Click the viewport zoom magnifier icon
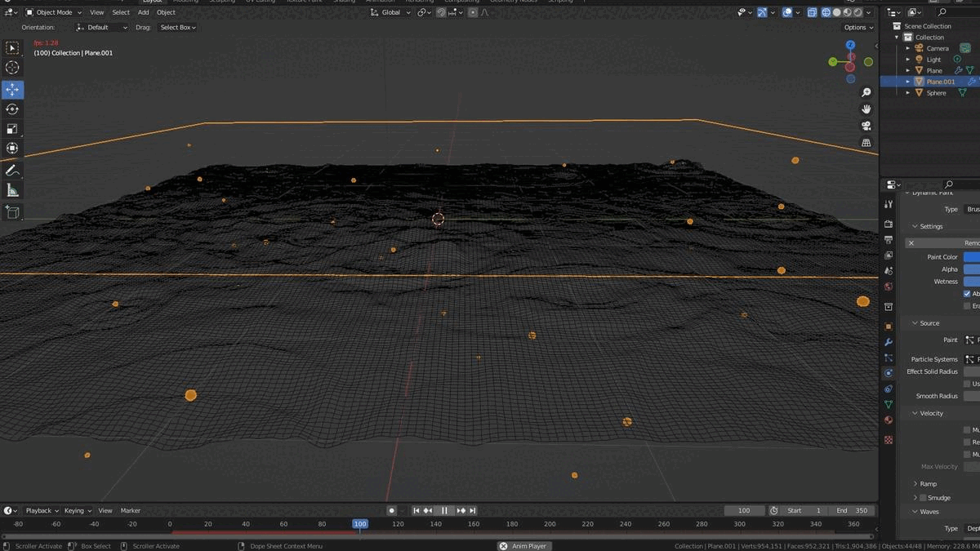Image resolution: width=980 pixels, height=551 pixels. pyautogui.click(x=866, y=93)
